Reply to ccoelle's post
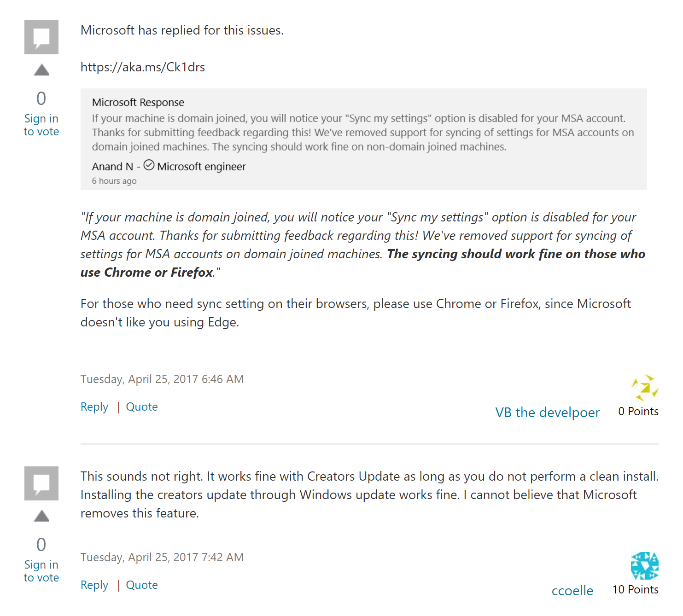The image size is (683, 616). pos(94,585)
